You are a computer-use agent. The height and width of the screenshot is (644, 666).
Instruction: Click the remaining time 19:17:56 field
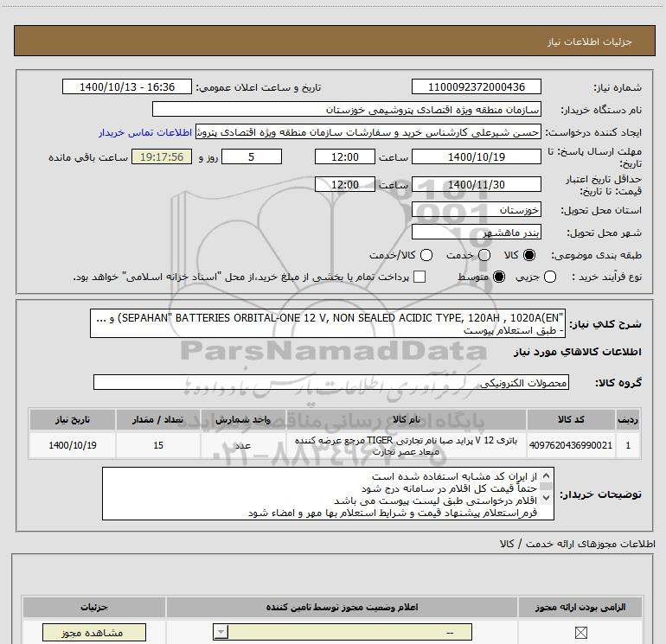(x=162, y=156)
